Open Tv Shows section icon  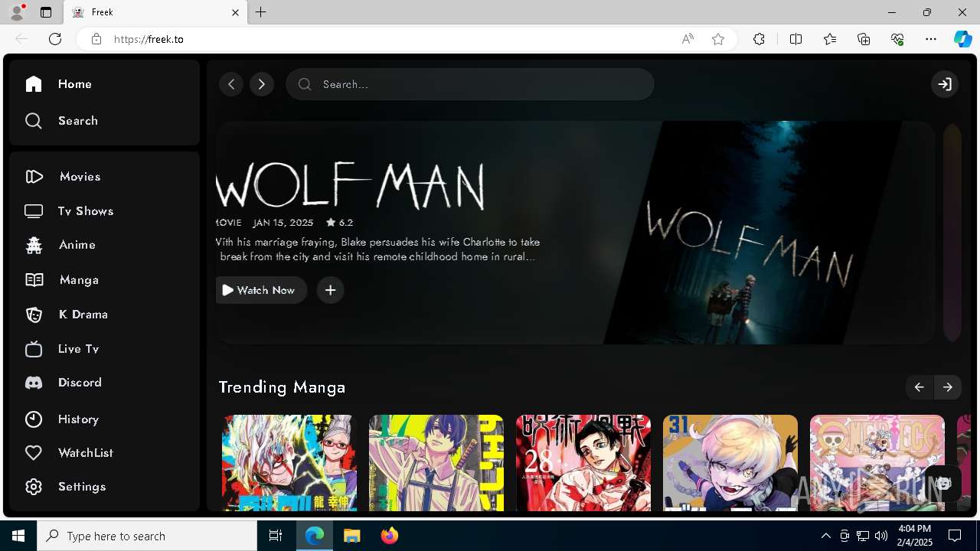34,211
